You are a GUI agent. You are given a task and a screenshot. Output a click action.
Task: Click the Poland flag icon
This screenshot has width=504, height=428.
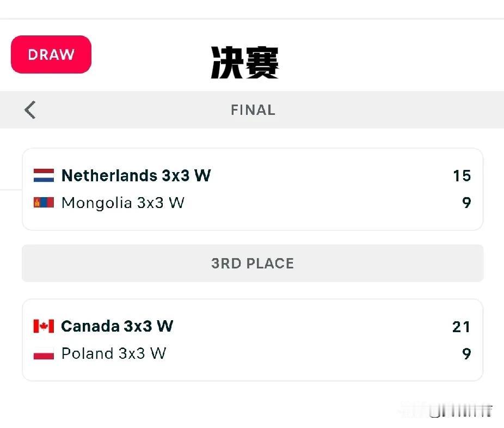[44, 353]
